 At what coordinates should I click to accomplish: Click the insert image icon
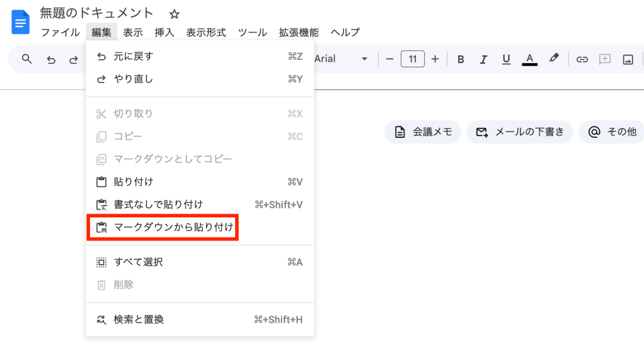point(628,59)
